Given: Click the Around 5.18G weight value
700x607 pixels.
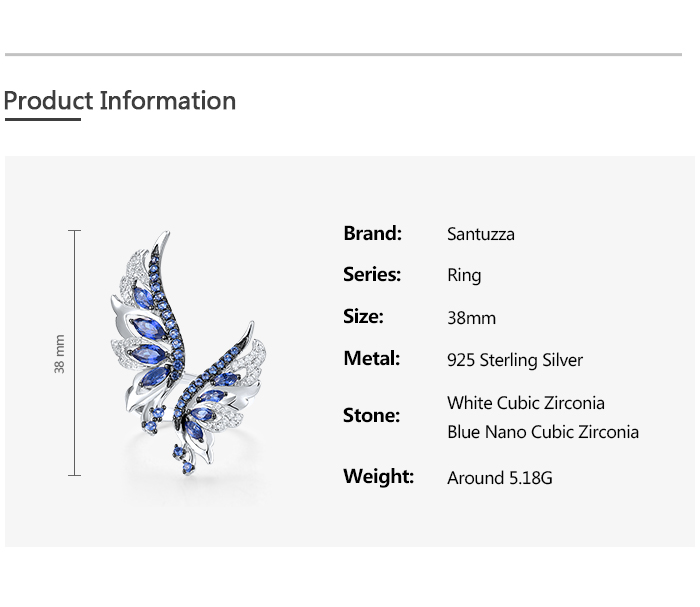Looking at the screenshot, I should (x=500, y=478).
